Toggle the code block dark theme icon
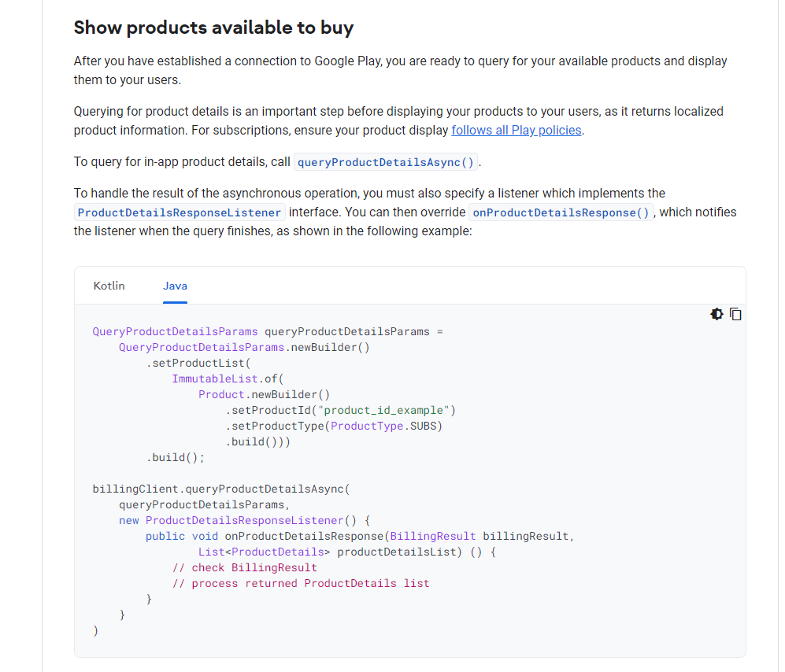This screenshot has height=672, width=785. click(x=716, y=314)
